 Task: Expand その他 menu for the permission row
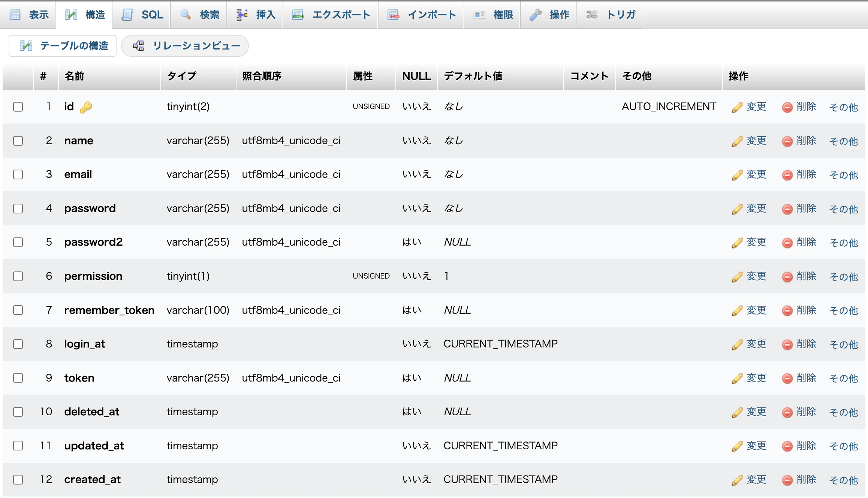(x=843, y=277)
